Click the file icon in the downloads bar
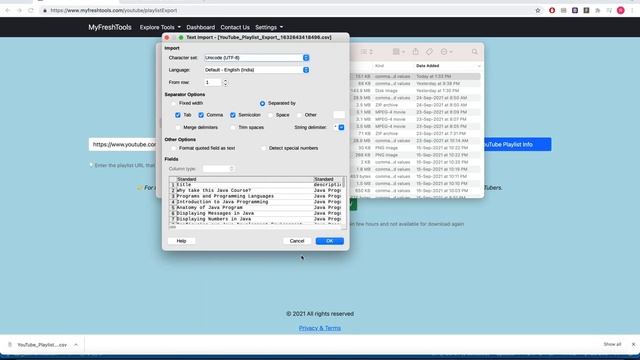 click(10, 344)
